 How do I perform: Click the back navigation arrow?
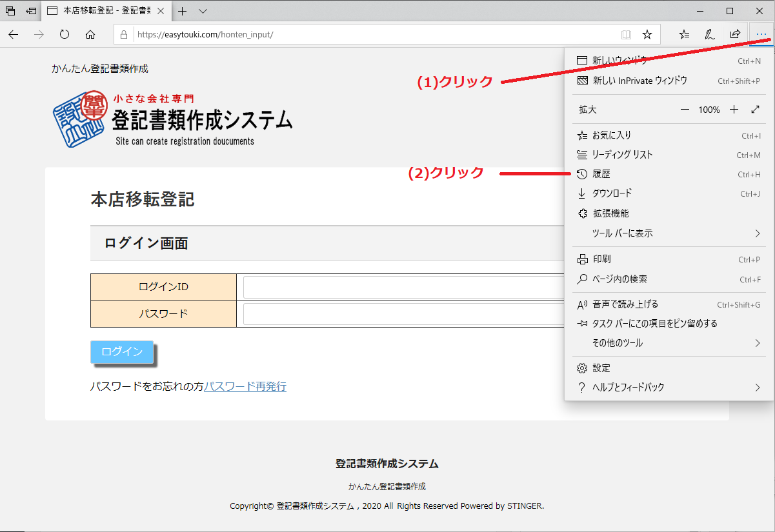(x=14, y=34)
